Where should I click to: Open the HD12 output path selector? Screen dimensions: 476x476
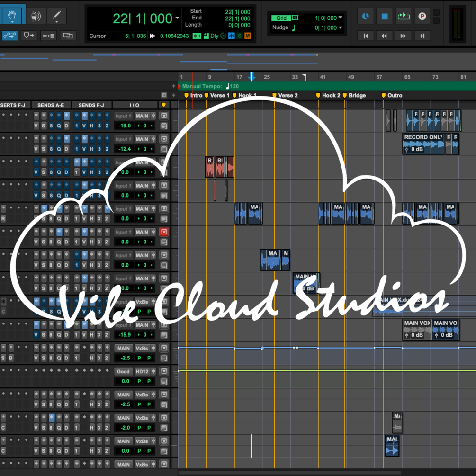click(x=142, y=372)
